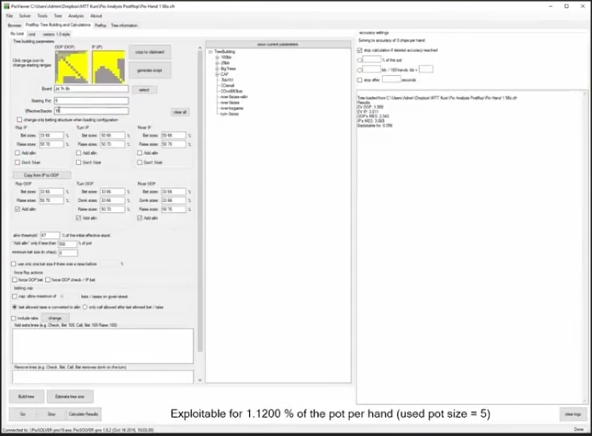Open the Solver menu

25,16
